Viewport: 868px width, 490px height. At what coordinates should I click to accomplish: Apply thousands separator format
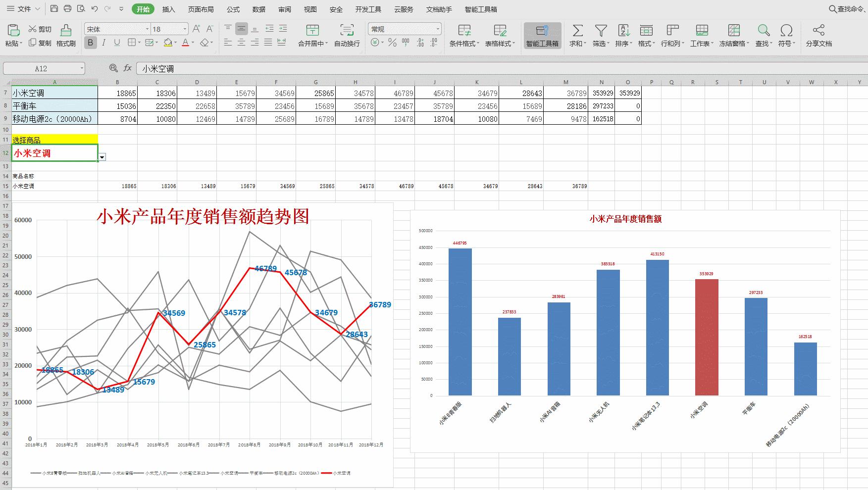coord(406,43)
